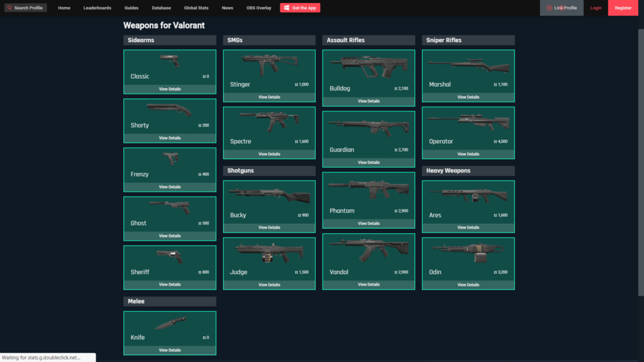Click the Judge shotgun image
Screen dimensions: 644x362
click(x=269, y=253)
